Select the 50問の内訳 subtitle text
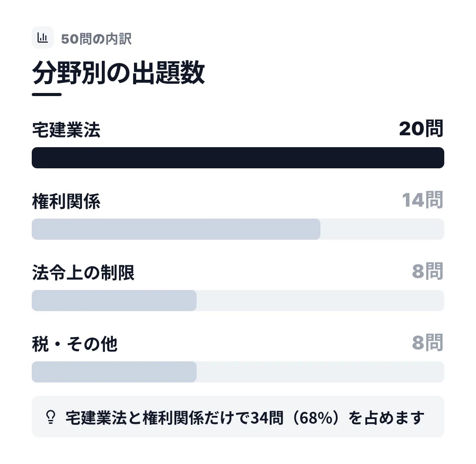This screenshot has width=476, height=464. pos(96,39)
